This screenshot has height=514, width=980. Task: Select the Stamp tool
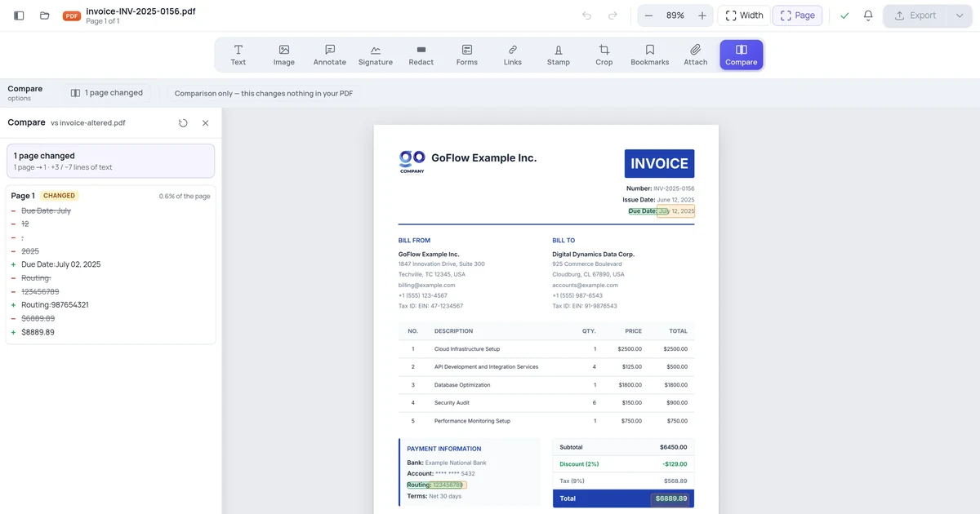[x=559, y=55]
